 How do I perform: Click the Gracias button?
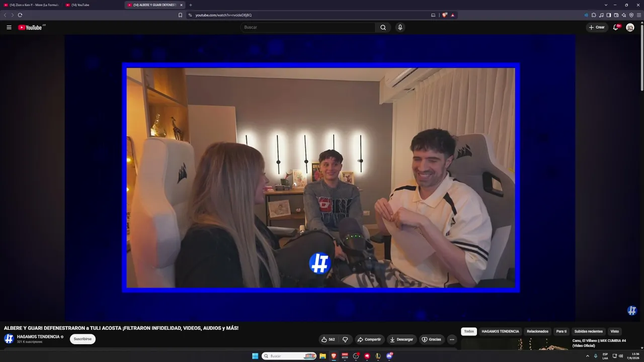(431, 339)
